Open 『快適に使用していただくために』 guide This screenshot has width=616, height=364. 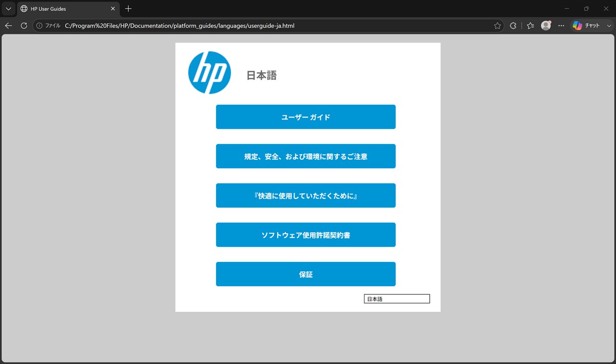pyautogui.click(x=305, y=195)
